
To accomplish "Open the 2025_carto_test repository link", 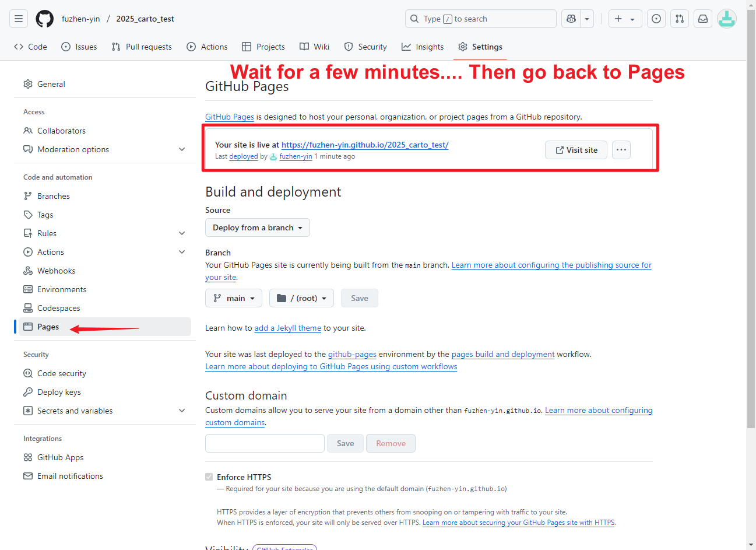I will tap(145, 19).
